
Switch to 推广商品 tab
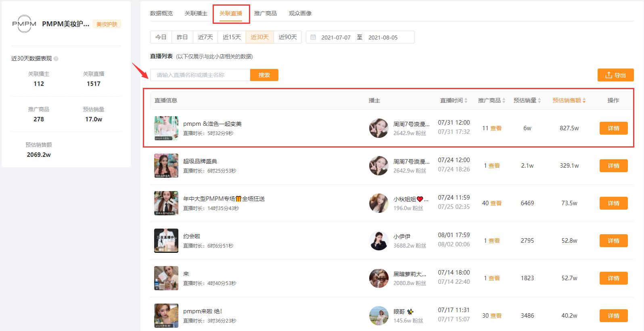(x=266, y=13)
